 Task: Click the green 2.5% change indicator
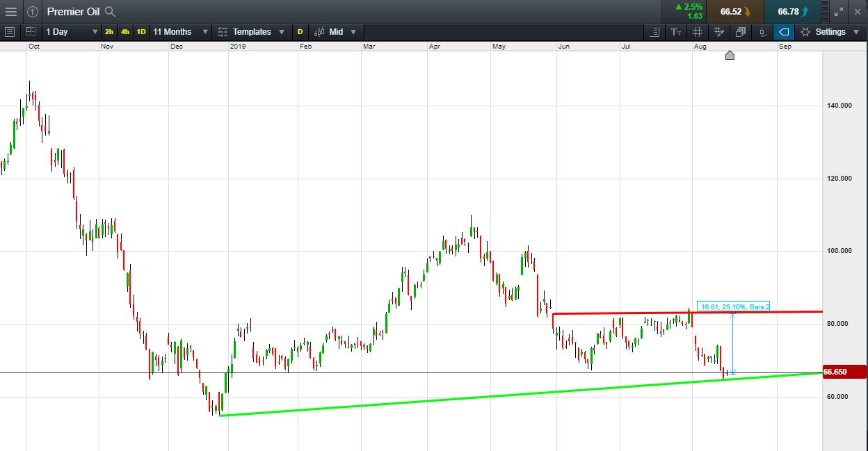[x=689, y=7]
